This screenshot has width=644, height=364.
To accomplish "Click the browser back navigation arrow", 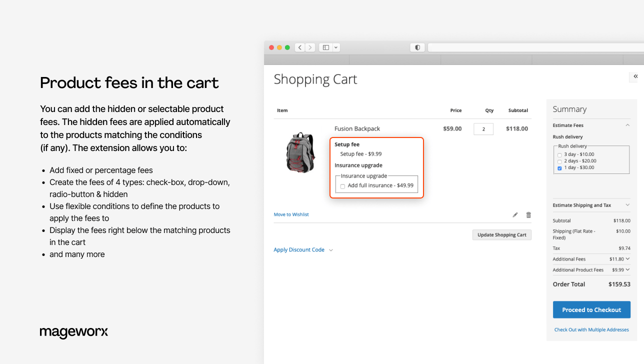I will pos(299,47).
